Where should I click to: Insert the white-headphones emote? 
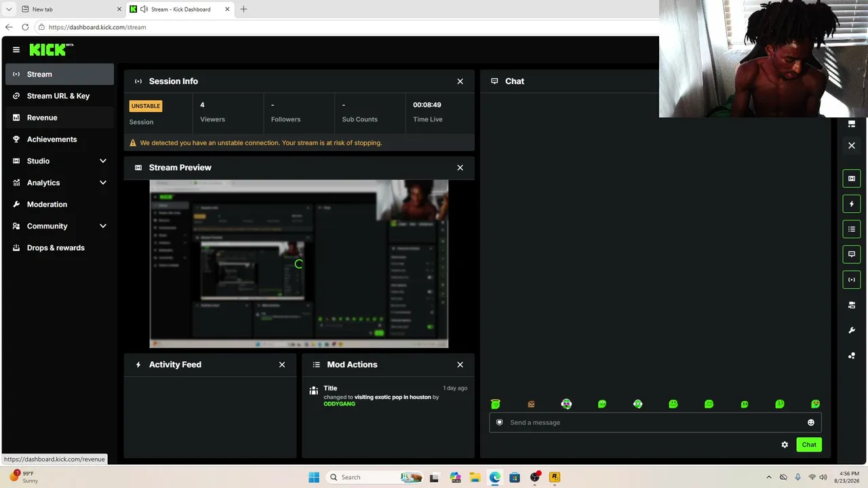(x=637, y=404)
